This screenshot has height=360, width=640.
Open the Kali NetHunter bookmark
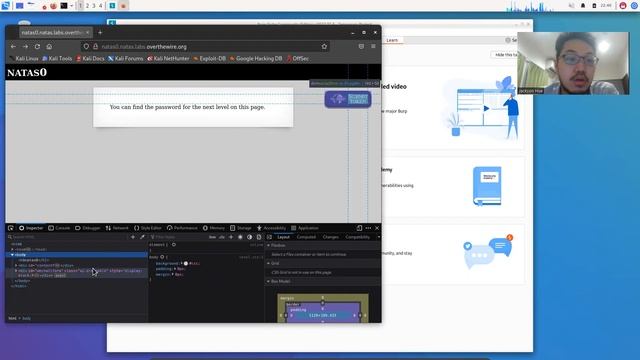coord(168,58)
